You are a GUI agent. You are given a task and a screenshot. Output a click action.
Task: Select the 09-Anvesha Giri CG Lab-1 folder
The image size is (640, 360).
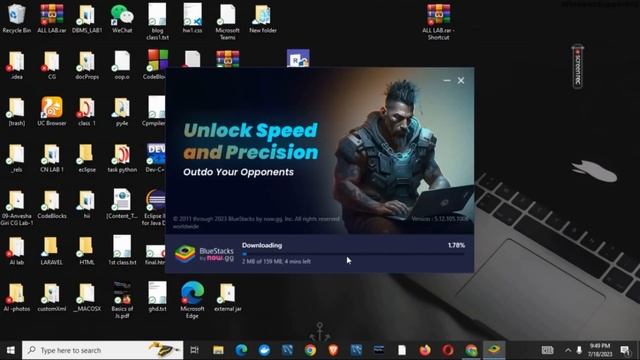[x=17, y=207]
